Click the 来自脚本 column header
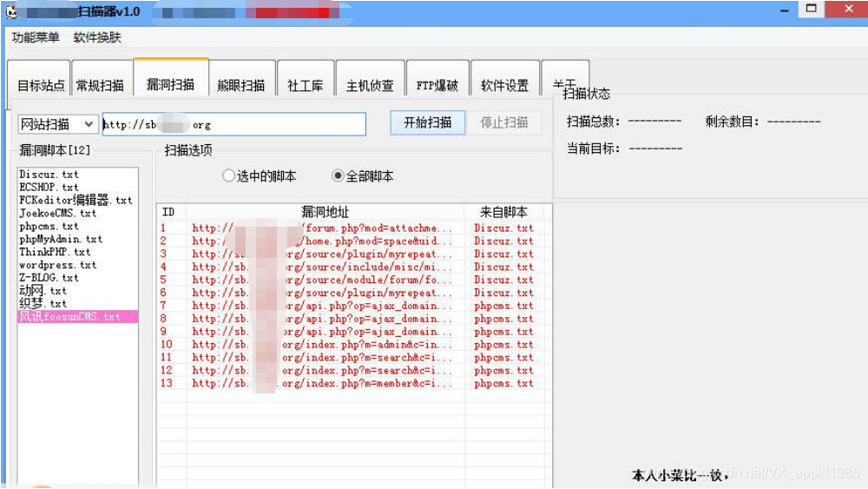 coord(503,212)
